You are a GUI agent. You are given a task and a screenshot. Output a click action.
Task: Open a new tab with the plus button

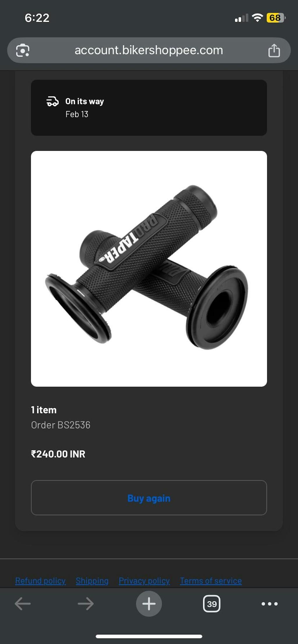pyautogui.click(x=149, y=604)
